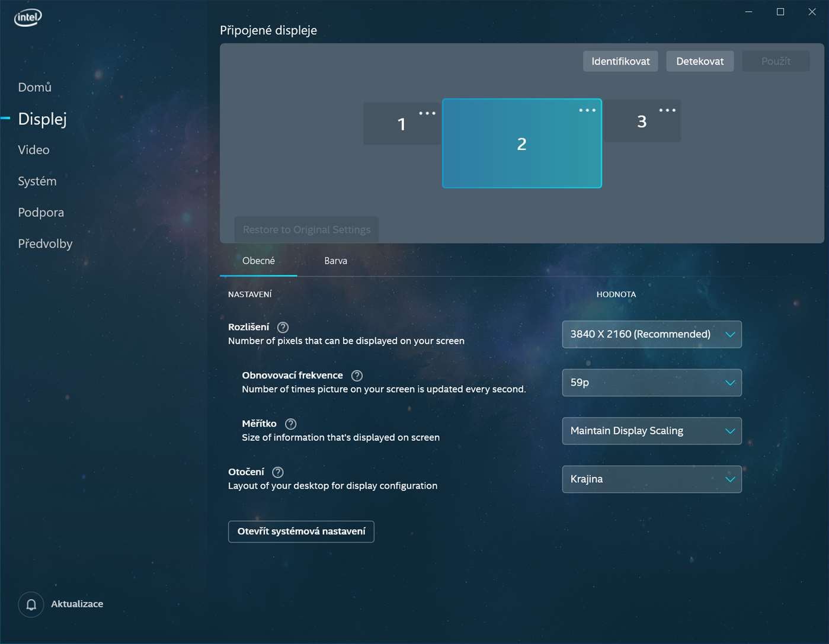Click the Otočení help question mark

coord(277,472)
